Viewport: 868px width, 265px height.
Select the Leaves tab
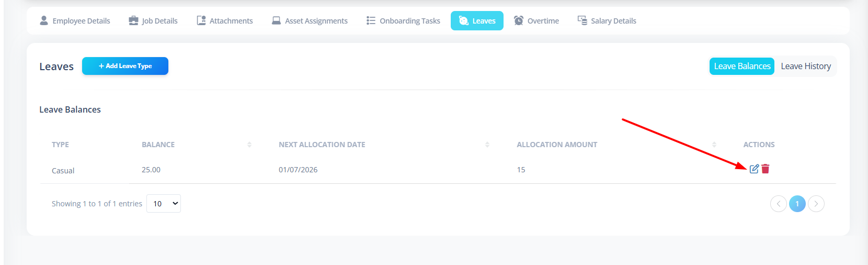477,21
